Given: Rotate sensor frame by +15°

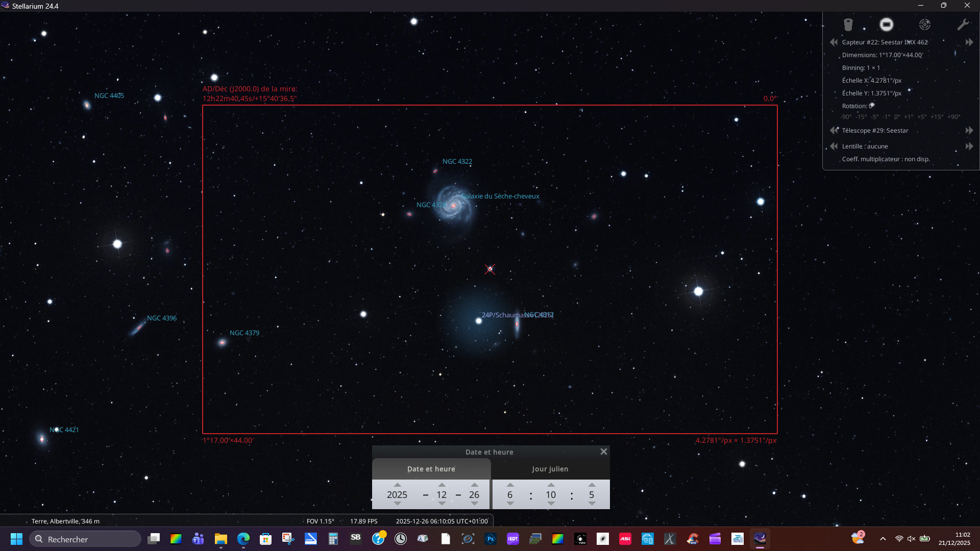Looking at the screenshot, I should click(x=937, y=117).
